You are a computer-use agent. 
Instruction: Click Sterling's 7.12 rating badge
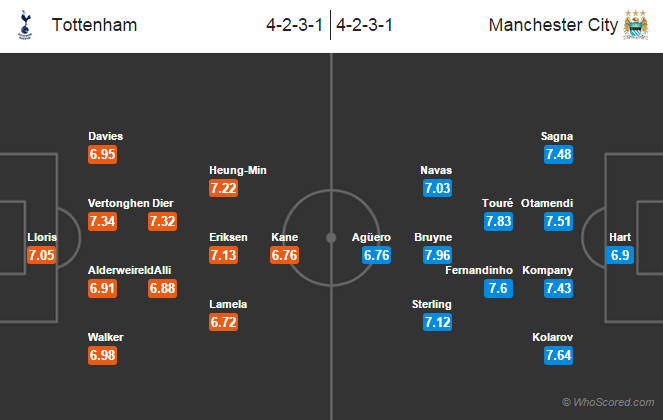pyautogui.click(x=437, y=322)
